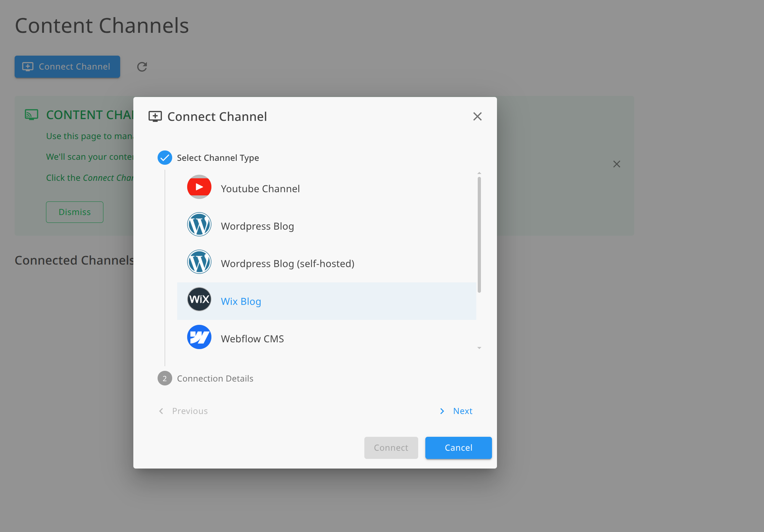Click the refresh icon beside Connect Channel
The image size is (764, 532).
coord(142,67)
